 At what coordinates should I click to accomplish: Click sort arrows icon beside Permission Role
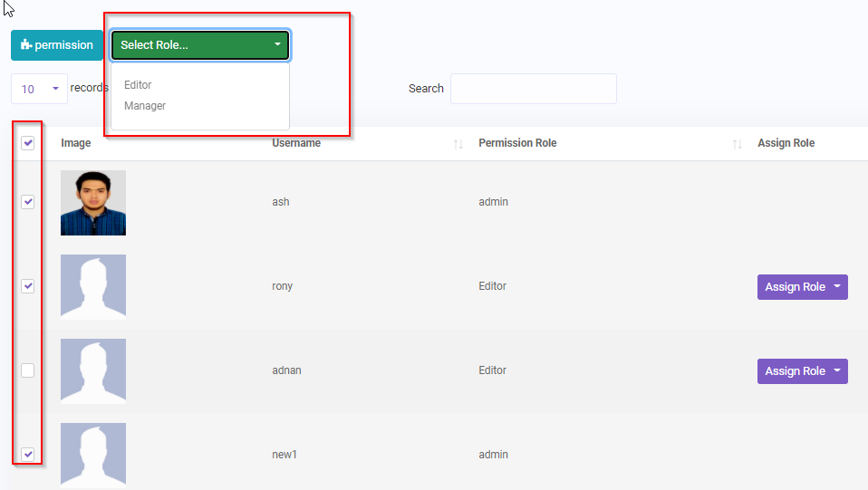738,144
